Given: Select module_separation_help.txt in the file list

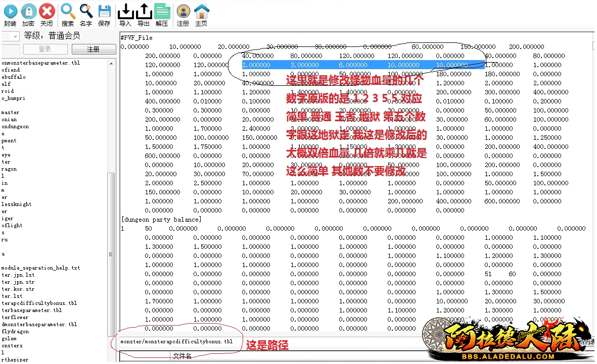Looking at the screenshot, I should pyautogui.click(x=40, y=268).
